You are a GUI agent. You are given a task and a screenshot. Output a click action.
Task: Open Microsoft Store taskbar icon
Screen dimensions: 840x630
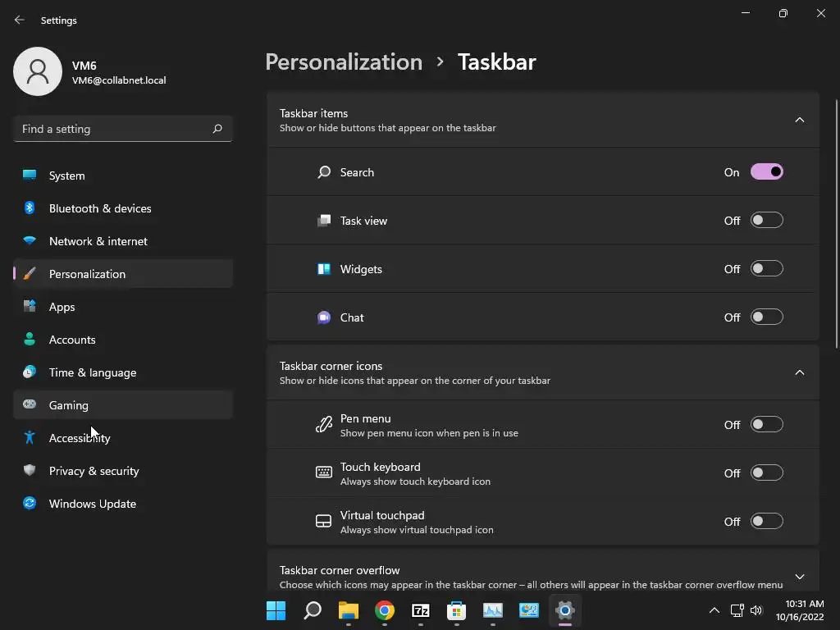click(x=456, y=610)
